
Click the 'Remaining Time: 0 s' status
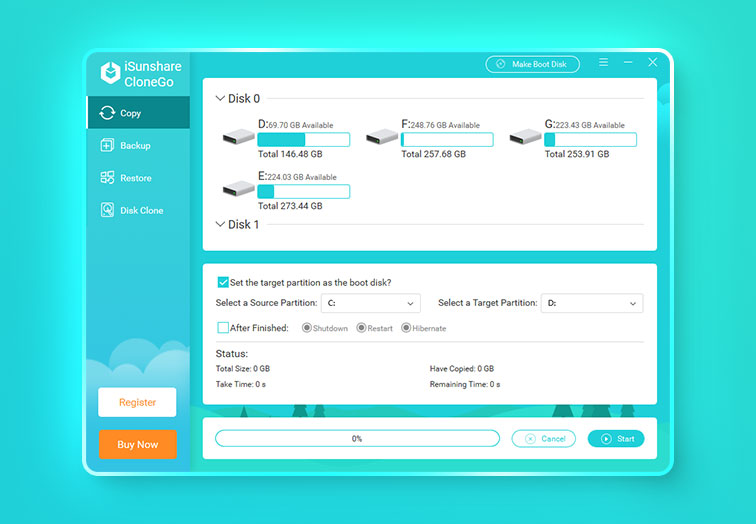465,384
